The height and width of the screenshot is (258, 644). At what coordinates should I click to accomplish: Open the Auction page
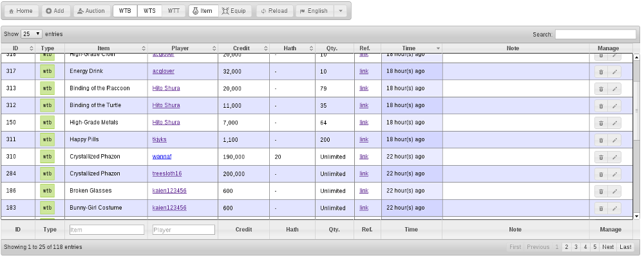point(91,11)
